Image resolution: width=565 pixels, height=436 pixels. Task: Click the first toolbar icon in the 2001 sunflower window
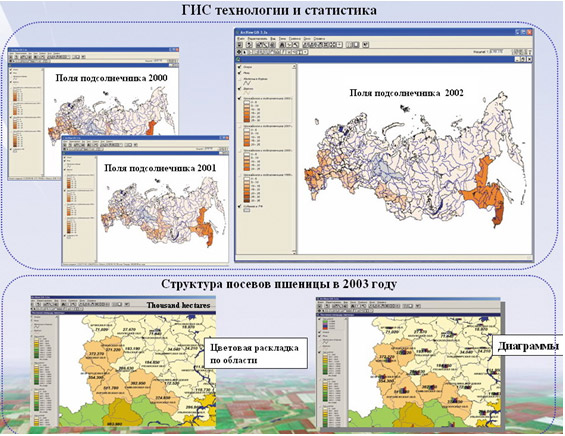coord(66,144)
